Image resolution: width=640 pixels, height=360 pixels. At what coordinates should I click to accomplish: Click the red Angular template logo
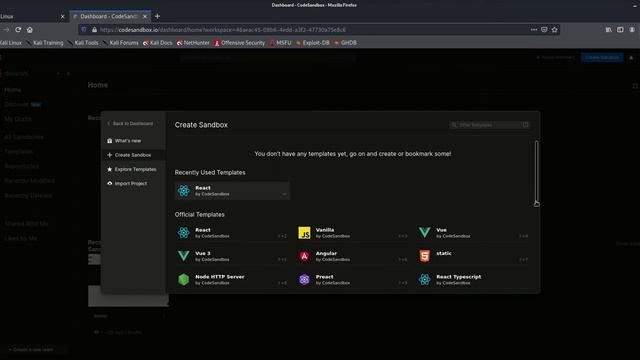[x=304, y=256]
